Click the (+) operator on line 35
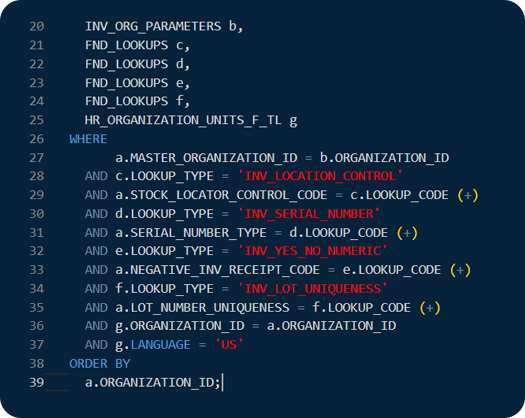The width and height of the screenshot is (525, 418). 430,308
